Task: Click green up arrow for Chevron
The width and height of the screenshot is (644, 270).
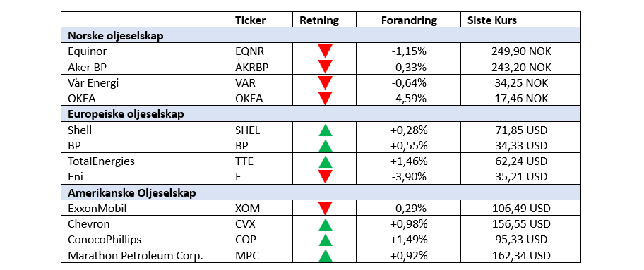Action: 325,224
